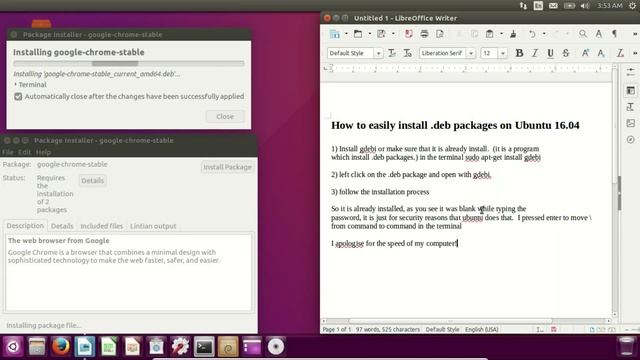
Task: Expand the Undo history dropdown arrow
Action: pyautogui.click(x=544, y=34)
